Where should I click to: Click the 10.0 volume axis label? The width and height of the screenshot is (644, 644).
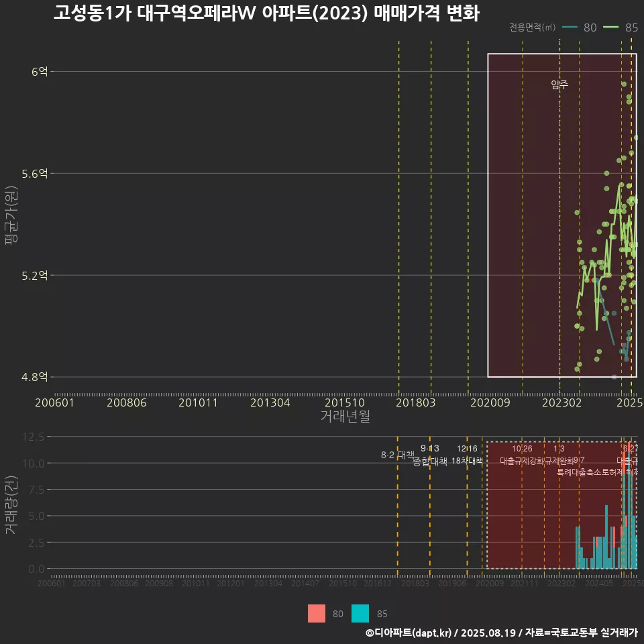(x=34, y=464)
